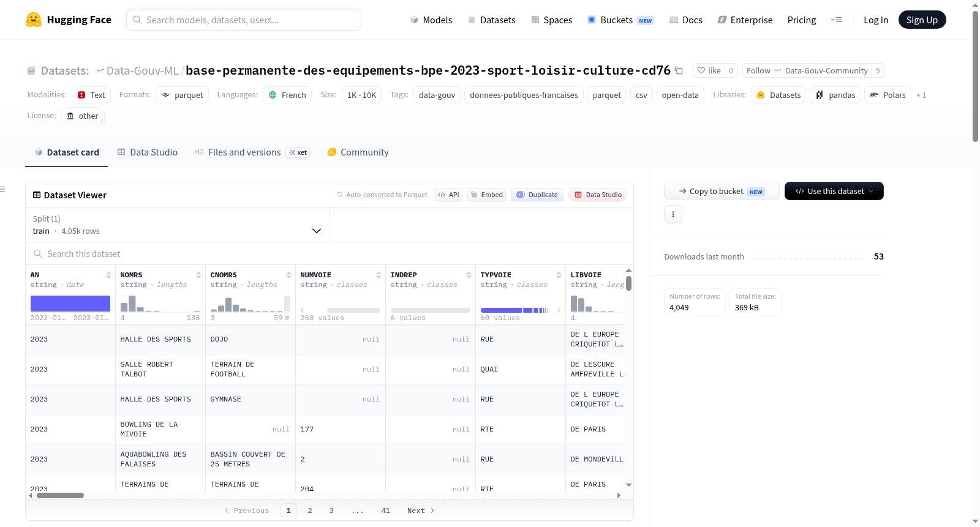
Task: Click the Text modality tag
Action: click(x=91, y=95)
